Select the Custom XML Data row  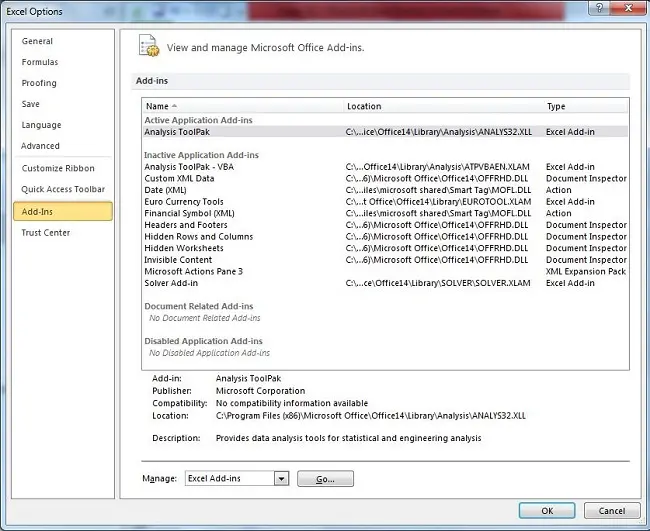tap(385, 178)
